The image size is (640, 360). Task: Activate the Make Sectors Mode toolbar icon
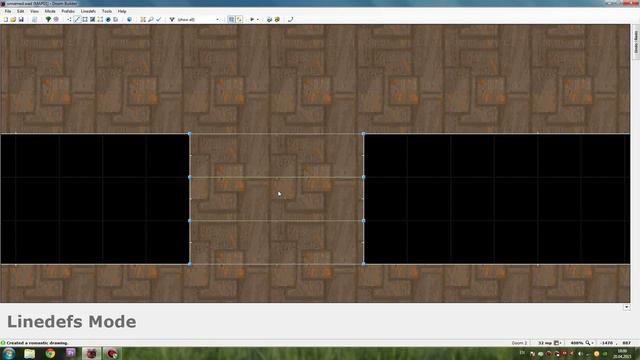pos(100,20)
